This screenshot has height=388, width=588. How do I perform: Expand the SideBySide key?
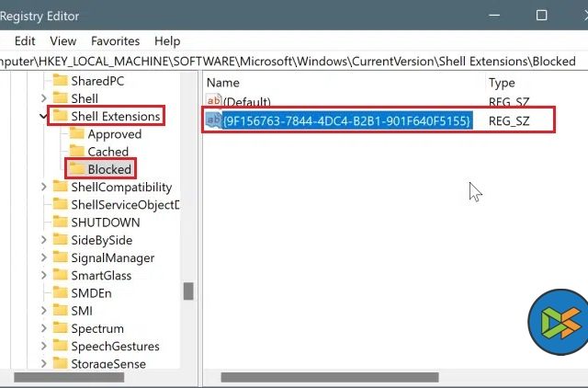coord(44,239)
